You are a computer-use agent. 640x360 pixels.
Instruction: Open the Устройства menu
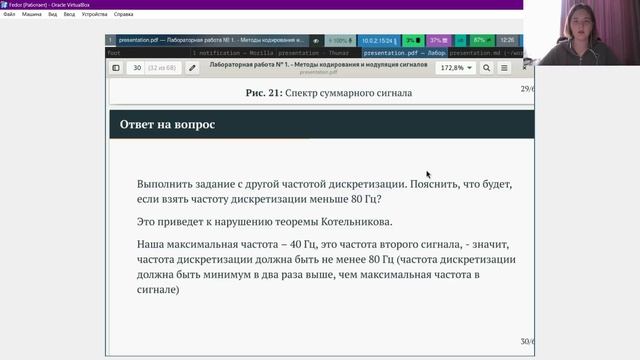coord(94,14)
